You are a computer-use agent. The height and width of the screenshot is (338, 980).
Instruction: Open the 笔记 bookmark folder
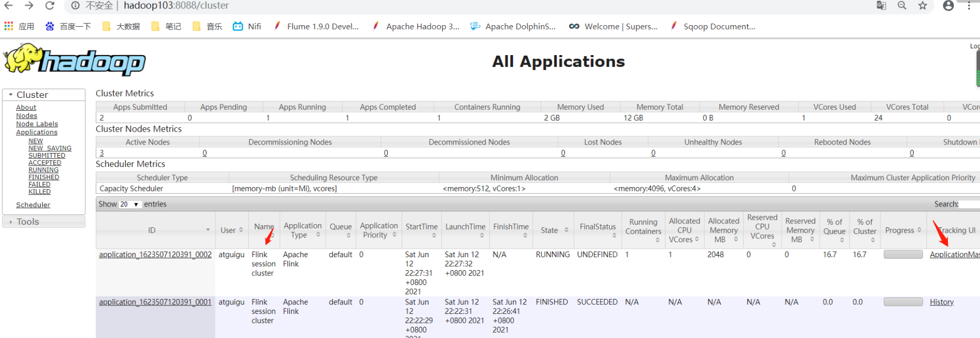(x=166, y=26)
